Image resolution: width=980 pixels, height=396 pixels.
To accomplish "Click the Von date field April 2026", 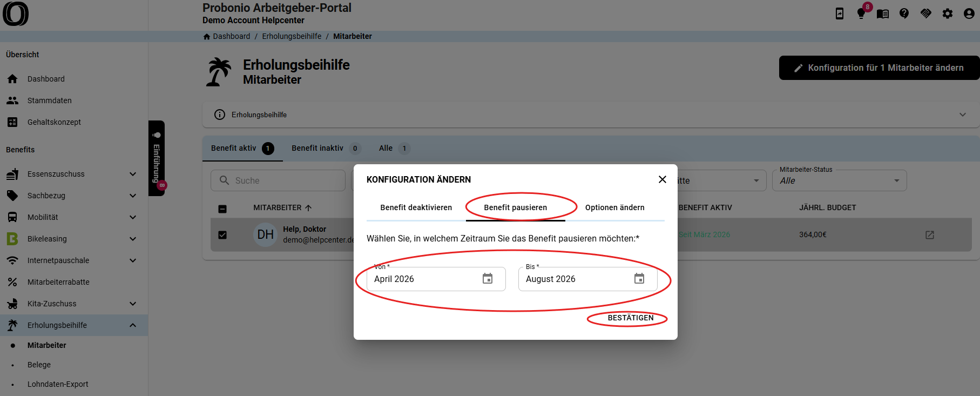I will pos(436,279).
